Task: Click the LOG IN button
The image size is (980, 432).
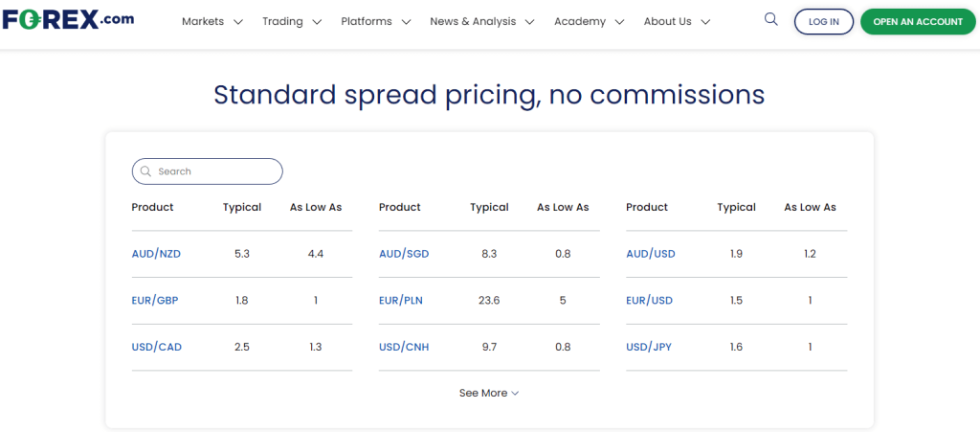Action: point(824,22)
